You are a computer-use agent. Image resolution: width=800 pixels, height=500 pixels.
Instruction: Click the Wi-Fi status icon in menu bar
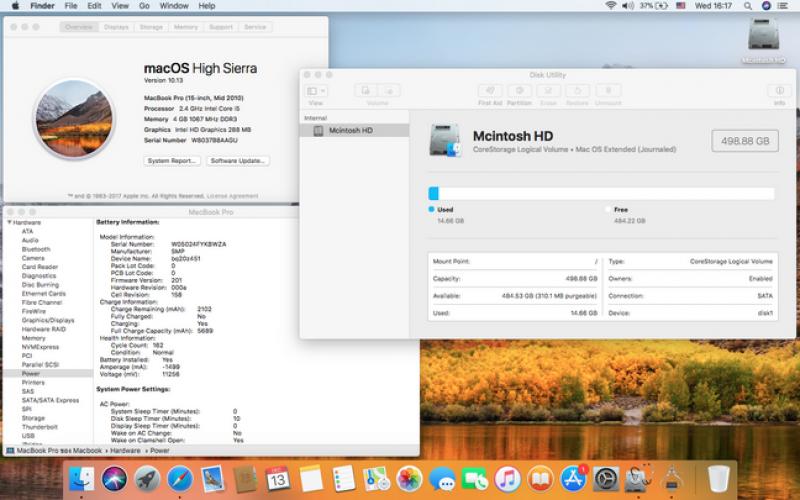[610, 6]
